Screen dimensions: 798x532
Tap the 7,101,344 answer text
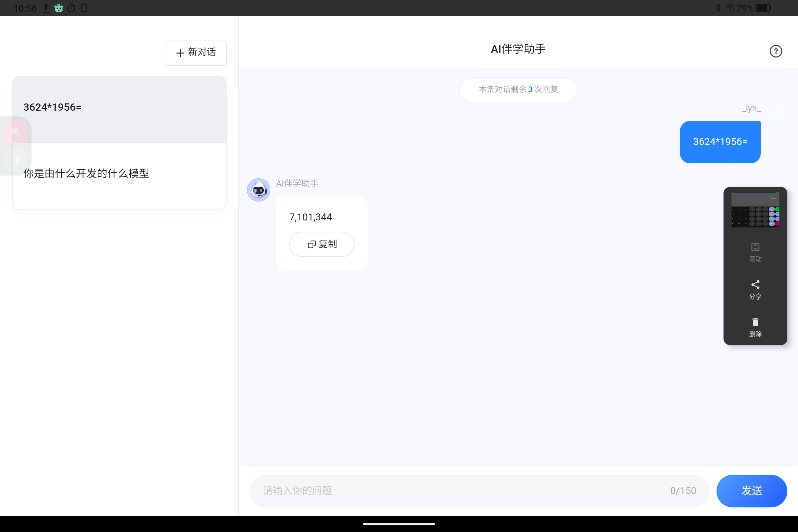(x=311, y=217)
